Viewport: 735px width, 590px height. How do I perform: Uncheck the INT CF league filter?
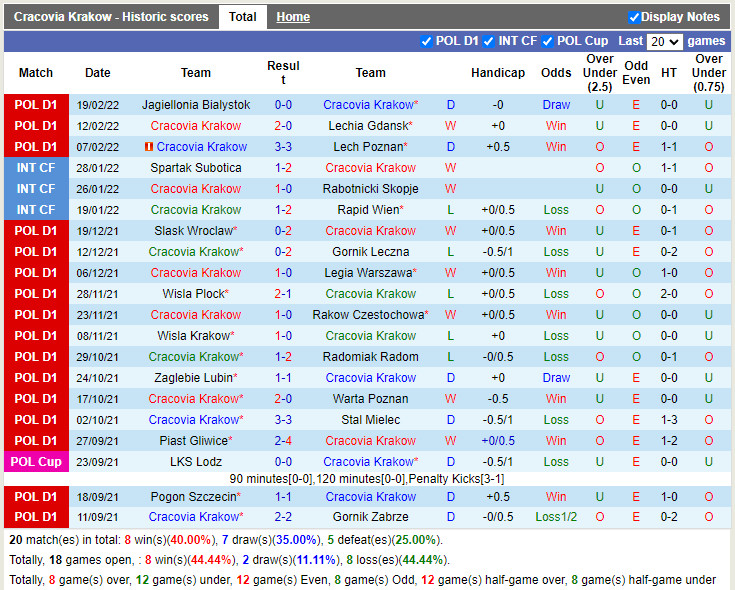click(489, 41)
